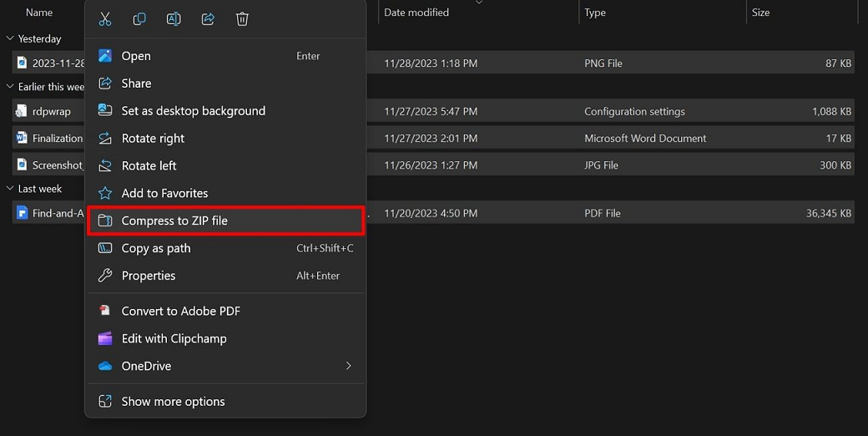Select Rotate right option

tap(153, 139)
